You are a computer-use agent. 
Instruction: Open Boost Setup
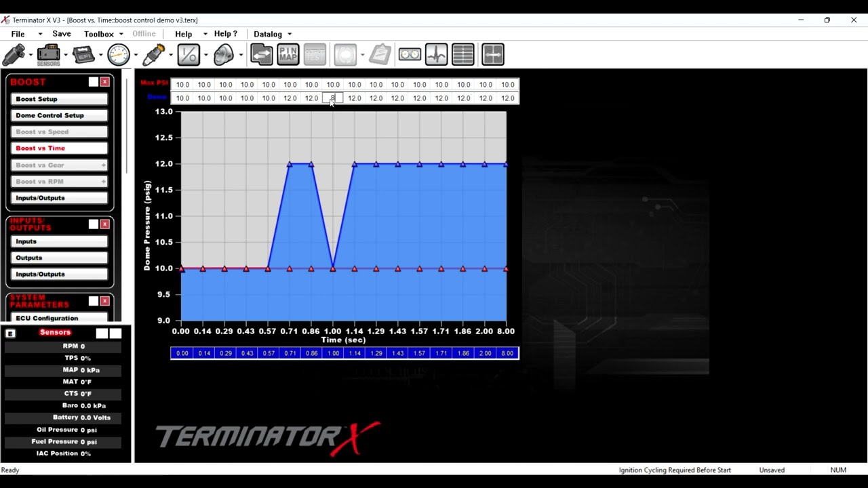point(60,99)
